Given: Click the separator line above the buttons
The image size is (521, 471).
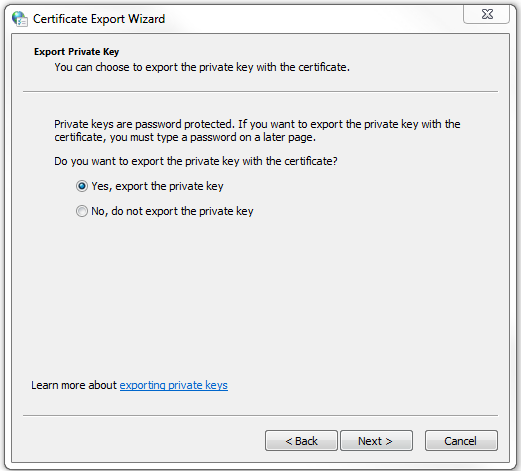Looking at the screenshot, I should click(260, 416).
